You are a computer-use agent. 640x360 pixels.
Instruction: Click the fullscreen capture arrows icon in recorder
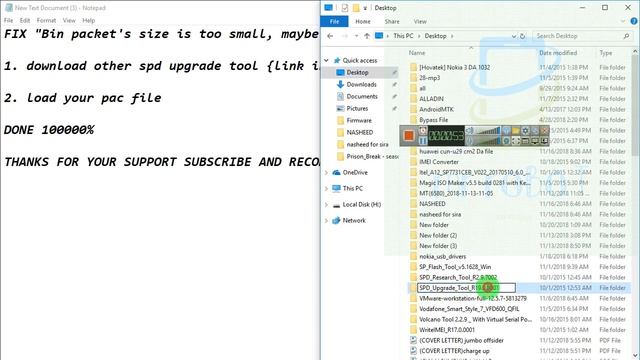point(516,141)
